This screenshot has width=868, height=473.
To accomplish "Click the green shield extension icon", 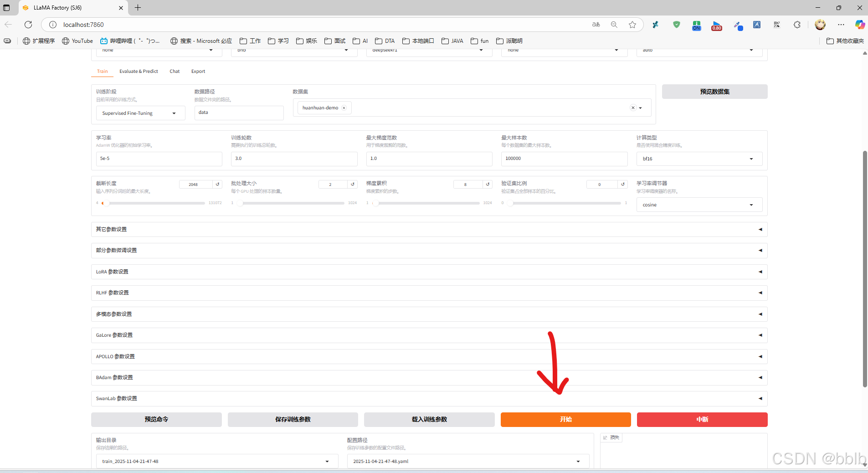I will coord(677,25).
